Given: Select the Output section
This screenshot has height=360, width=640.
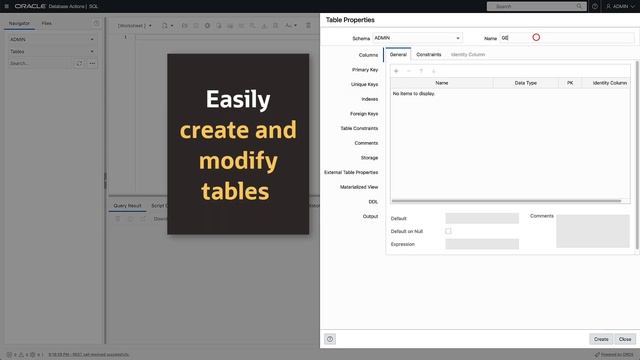Looking at the screenshot, I should [370, 217].
